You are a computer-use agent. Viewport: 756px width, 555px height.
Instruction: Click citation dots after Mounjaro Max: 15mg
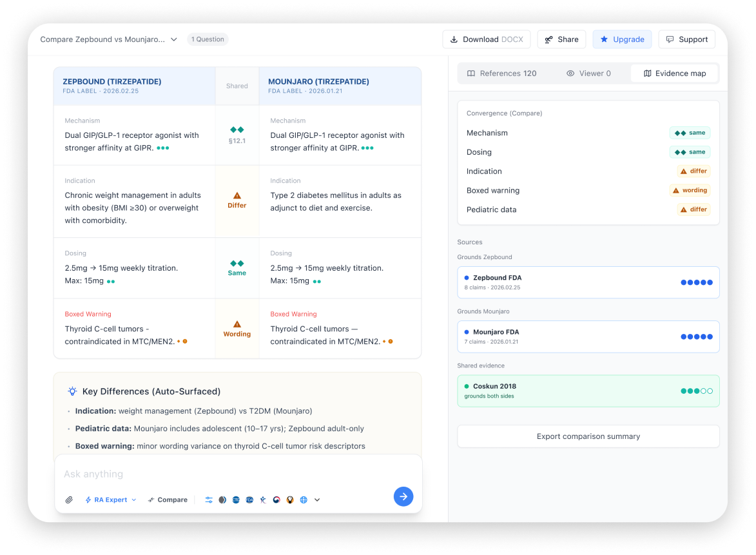(316, 282)
